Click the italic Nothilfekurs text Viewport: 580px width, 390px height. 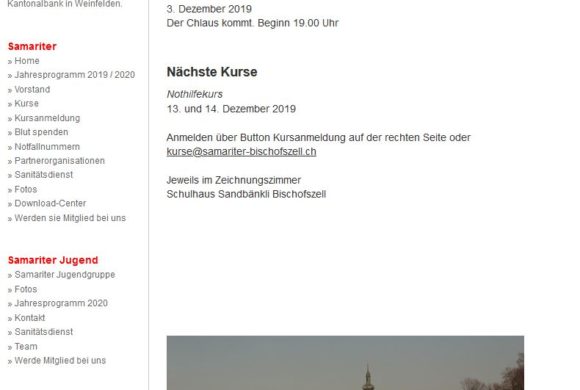(x=195, y=94)
